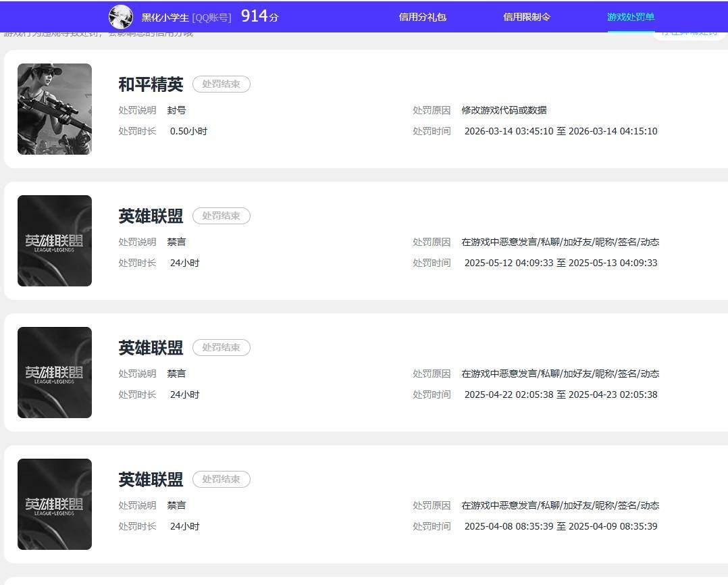Click the 和平精英 game title
This screenshot has width=728, height=585.
click(151, 84)
